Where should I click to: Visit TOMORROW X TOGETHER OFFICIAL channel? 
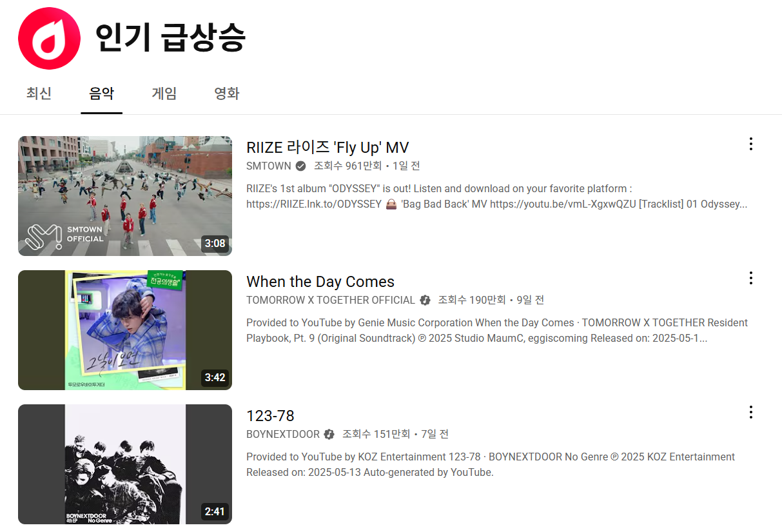click(330, 300)
